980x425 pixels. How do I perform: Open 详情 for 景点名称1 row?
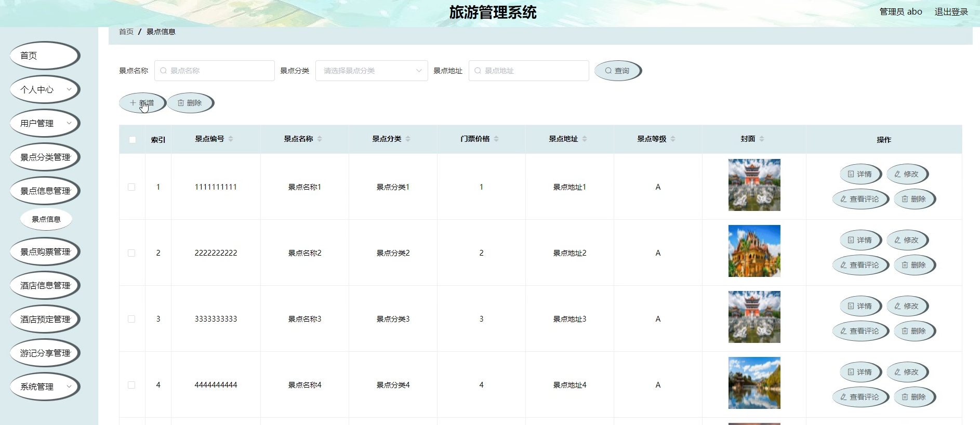pos(860,174)
